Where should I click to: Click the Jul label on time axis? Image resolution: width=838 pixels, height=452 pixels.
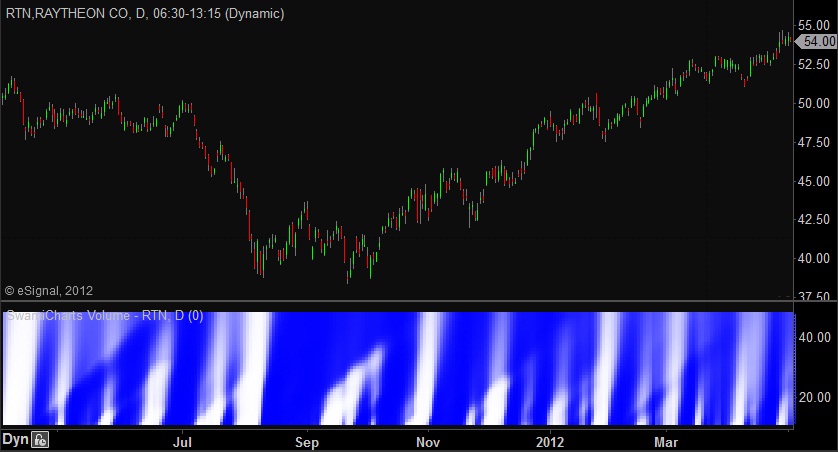click(182, 442)
